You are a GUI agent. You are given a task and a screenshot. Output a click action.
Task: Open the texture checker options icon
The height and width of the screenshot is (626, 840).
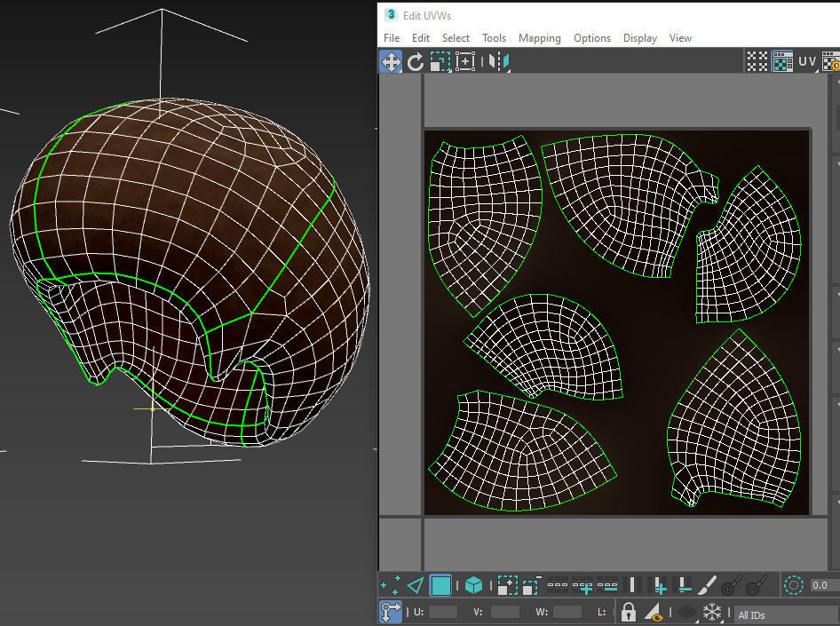831,61
